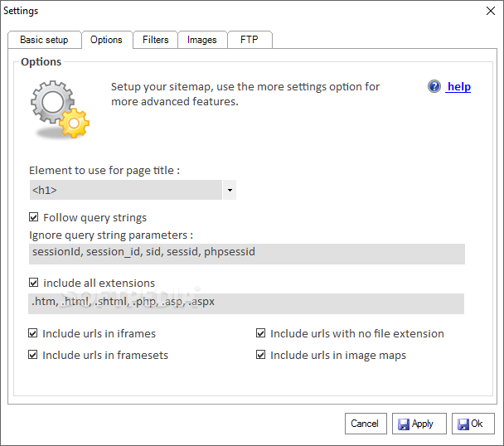Click the blue help question mark icon
Screen dimensions: 504x446
tap(434, 86)
